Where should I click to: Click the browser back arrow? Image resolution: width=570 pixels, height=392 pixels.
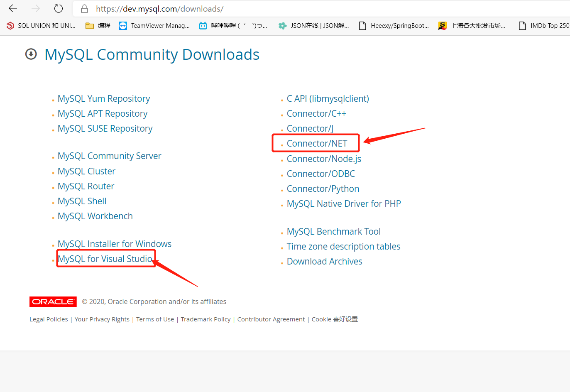point(13,8)
